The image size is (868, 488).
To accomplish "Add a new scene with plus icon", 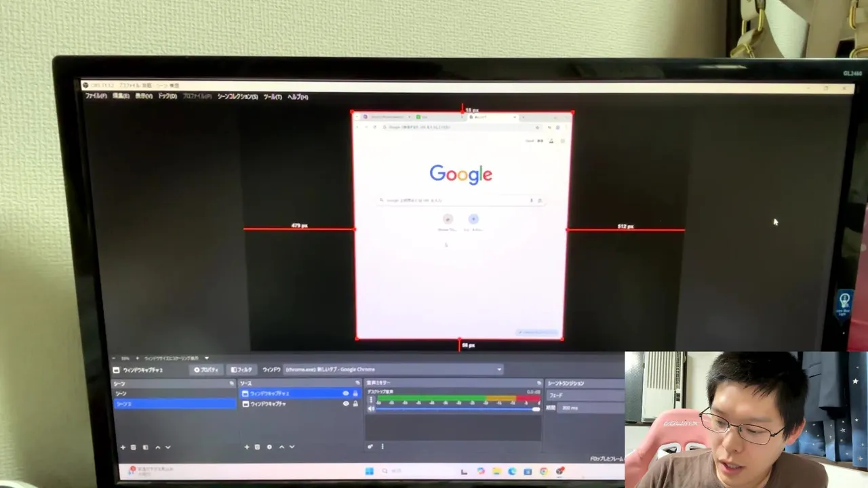I will (123, 447).
